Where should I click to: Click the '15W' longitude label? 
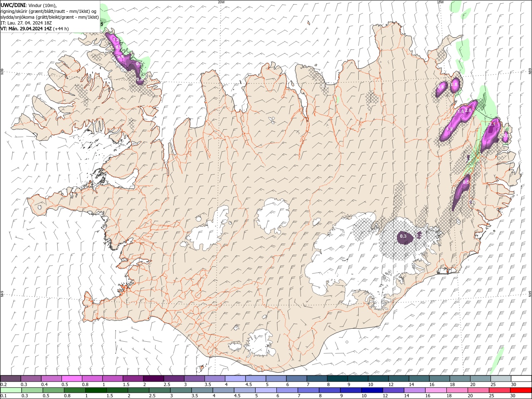click(x=440, y=2)
